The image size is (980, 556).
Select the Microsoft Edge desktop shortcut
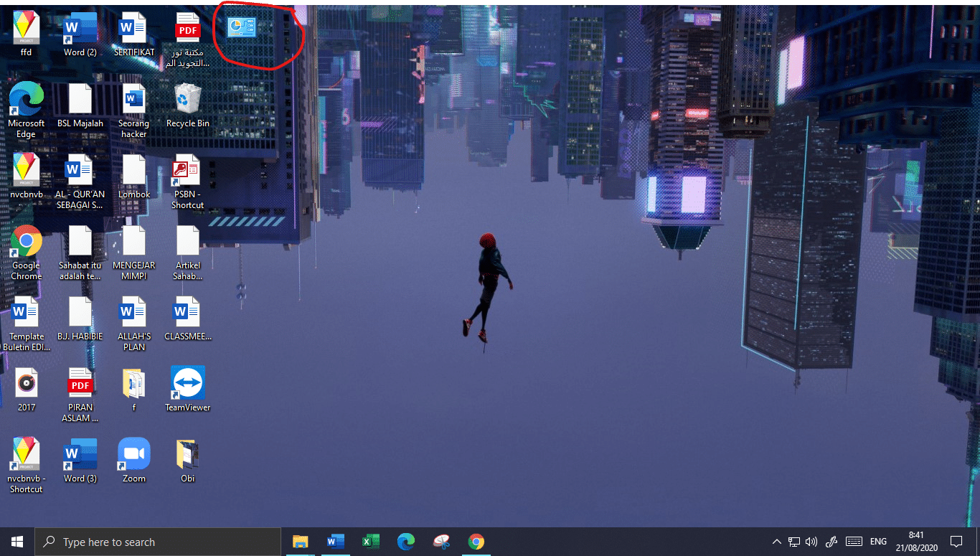tap(26, 110)
